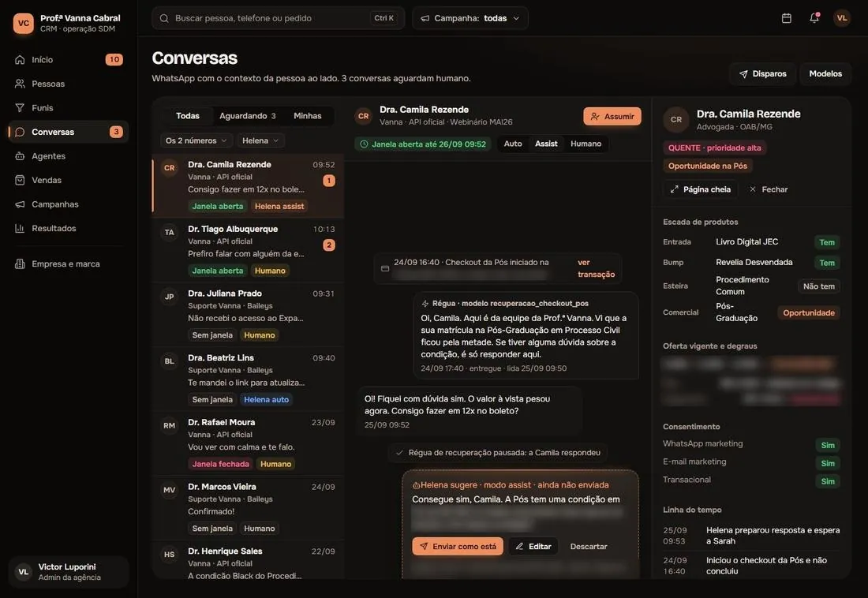The height and width of the screenshot is (598, 868).
Task: Click Enviar como está button
Action: click(458, 547)
